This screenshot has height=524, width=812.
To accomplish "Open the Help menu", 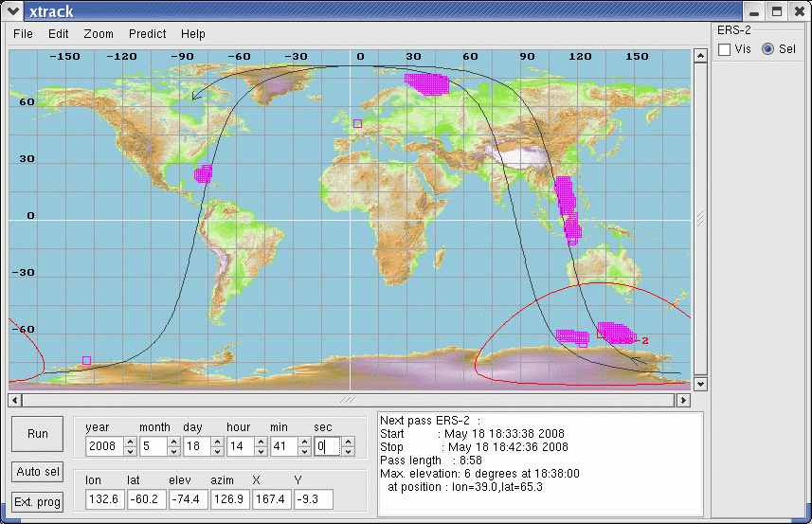I will [x=192, y=34].
